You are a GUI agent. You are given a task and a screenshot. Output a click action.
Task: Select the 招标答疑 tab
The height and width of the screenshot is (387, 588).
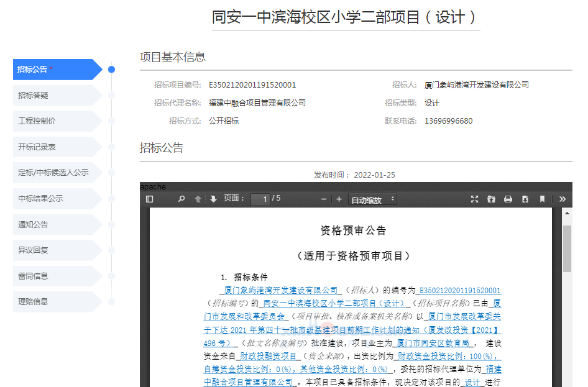click(x=56, y=95)
